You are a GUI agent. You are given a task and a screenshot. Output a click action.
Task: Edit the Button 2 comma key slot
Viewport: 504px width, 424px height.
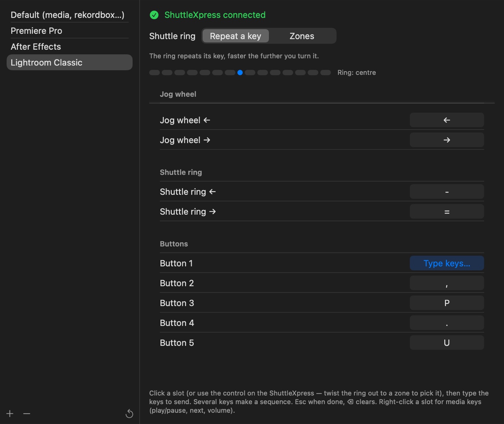click(x=447, y=283)
